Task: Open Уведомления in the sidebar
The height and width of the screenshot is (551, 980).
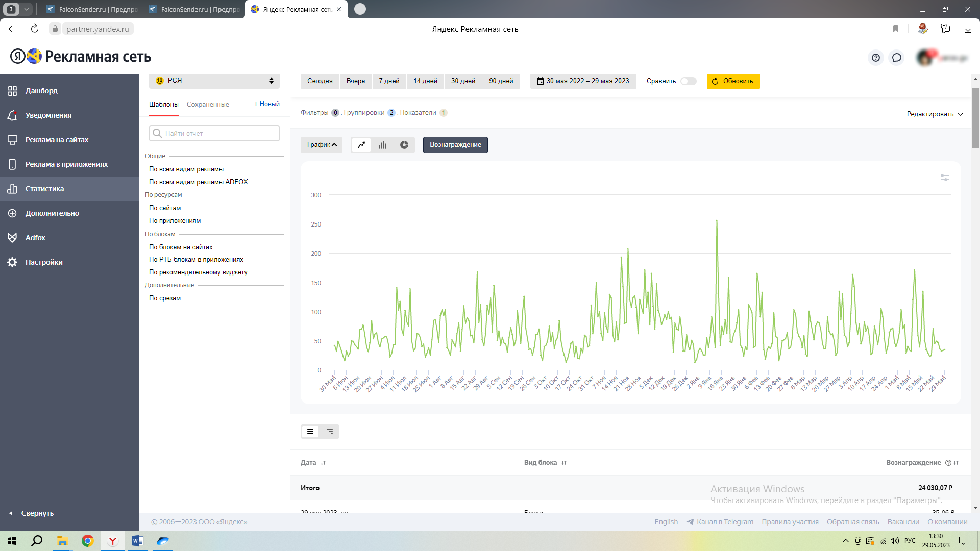Action: click(69, 115)
